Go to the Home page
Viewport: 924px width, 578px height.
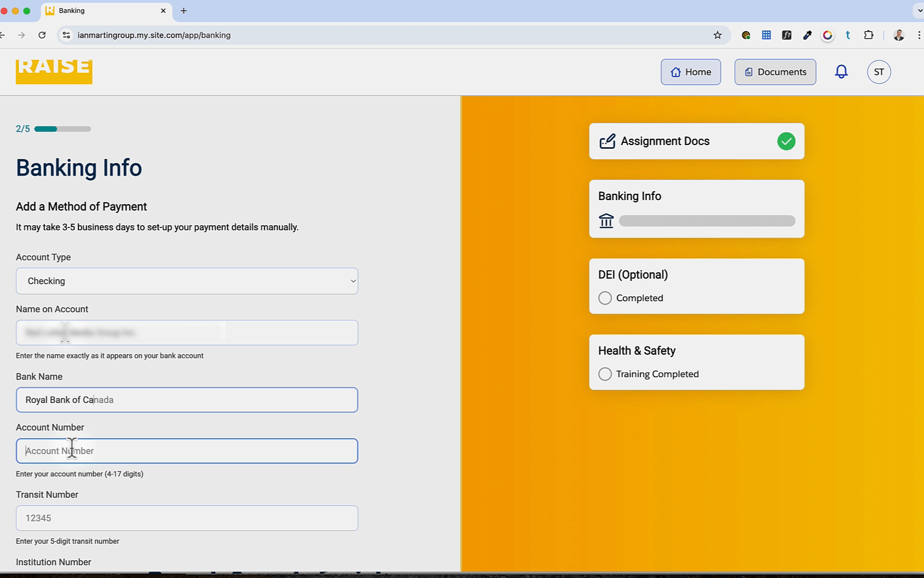point(690,72)
